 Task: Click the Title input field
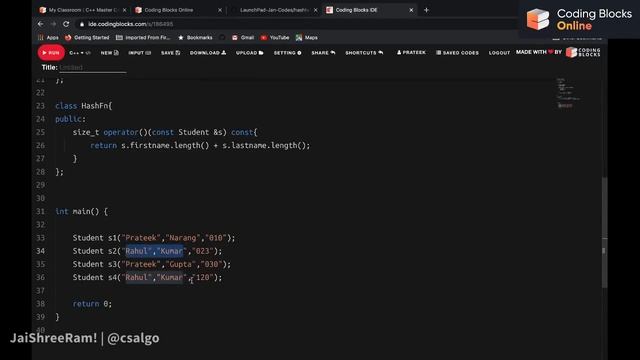coord(93,68)
